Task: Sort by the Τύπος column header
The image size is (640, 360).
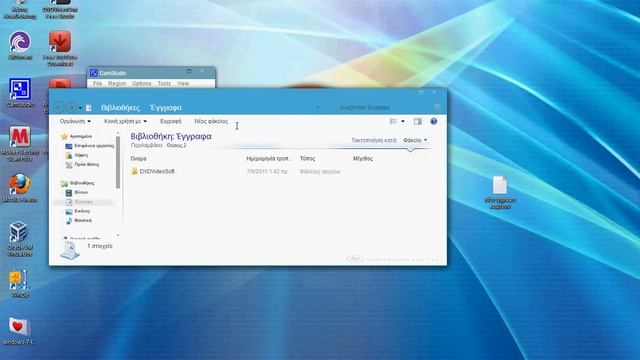Action: click(x=307, y=158)
